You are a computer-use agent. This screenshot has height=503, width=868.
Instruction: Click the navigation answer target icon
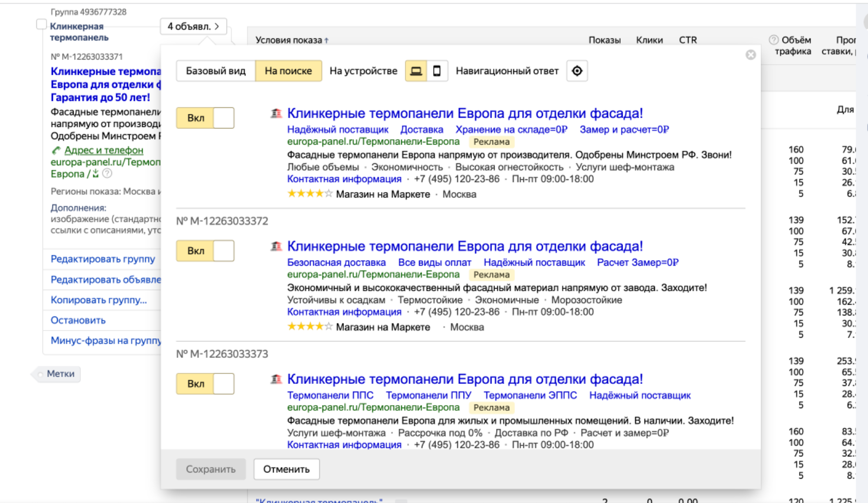click(577, 71)
